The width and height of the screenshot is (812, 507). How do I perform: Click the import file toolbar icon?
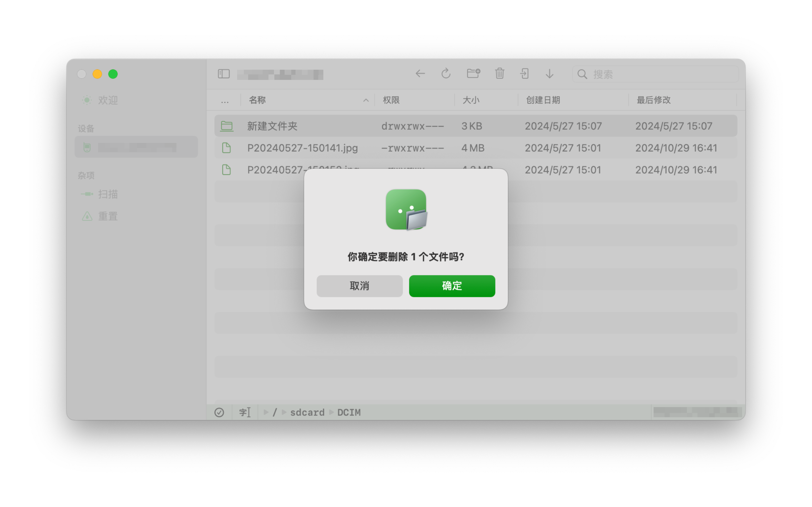click(x=524, y=74)
